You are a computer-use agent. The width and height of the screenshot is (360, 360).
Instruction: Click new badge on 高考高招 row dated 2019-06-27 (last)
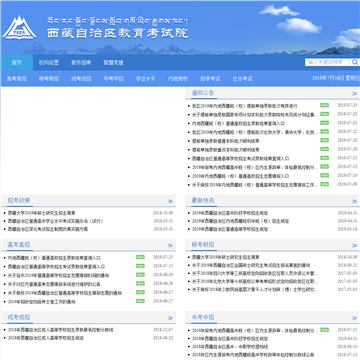point(140,301)
